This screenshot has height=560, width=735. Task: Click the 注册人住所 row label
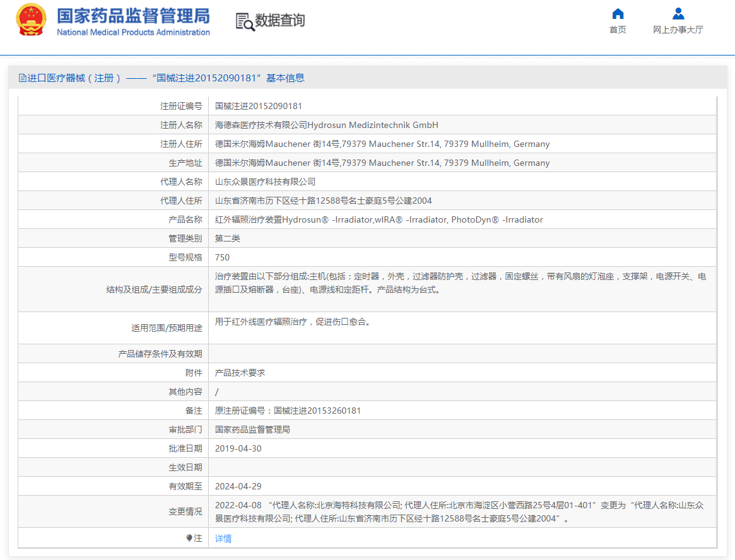(x=182, y=144)
